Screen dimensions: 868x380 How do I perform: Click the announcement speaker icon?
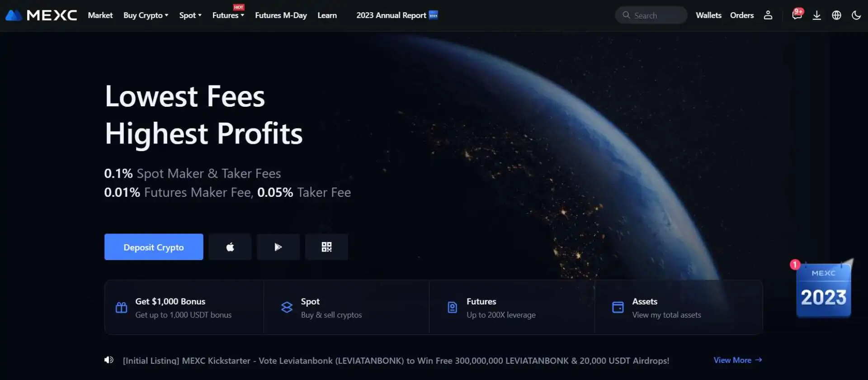click(109, 360)
